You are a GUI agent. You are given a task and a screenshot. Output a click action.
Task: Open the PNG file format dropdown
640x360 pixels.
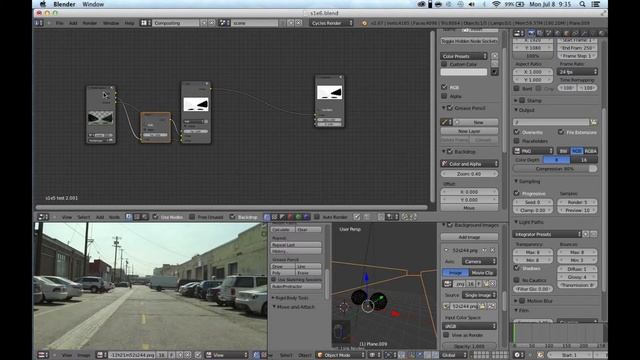pyautogui.click(x=533, y=151)
